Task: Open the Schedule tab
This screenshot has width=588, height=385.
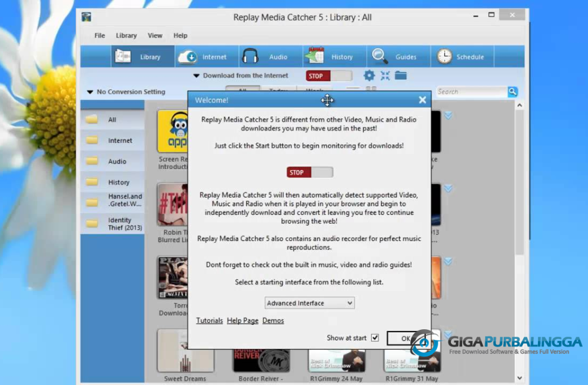Action: tap(462, 56)
